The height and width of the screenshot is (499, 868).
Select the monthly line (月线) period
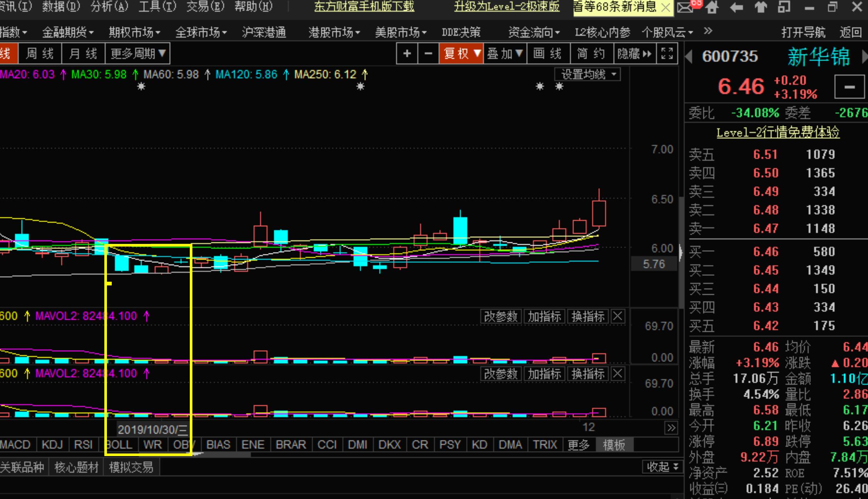[x=83, y=54]
